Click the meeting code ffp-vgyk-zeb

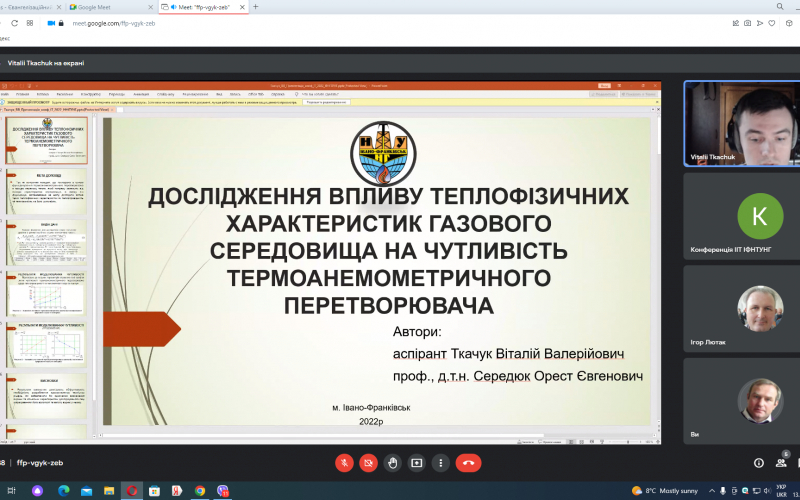[x=40, y=463]
